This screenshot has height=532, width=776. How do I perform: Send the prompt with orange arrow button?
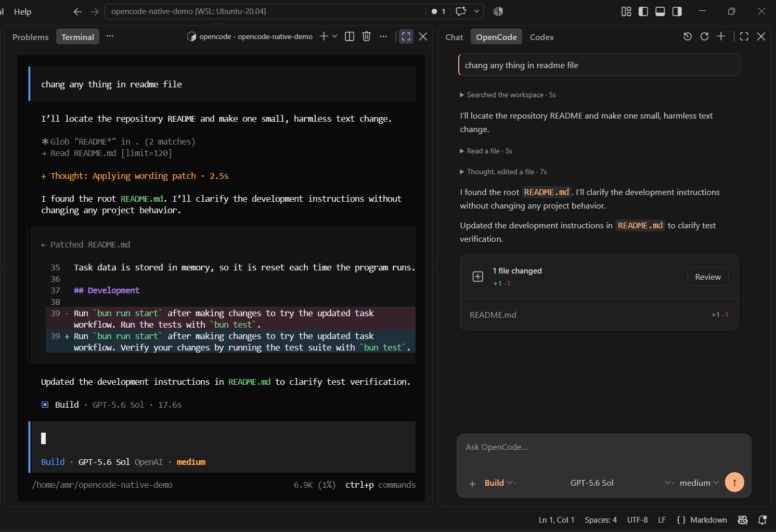(734, 482)
